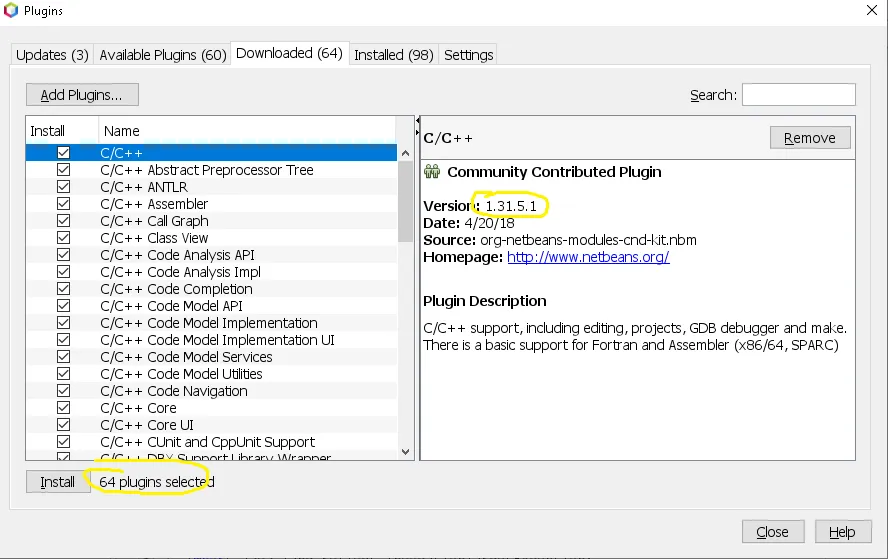Toggle C/C++ CUnit and CppUnit Support checkbox

coord(63,441)
